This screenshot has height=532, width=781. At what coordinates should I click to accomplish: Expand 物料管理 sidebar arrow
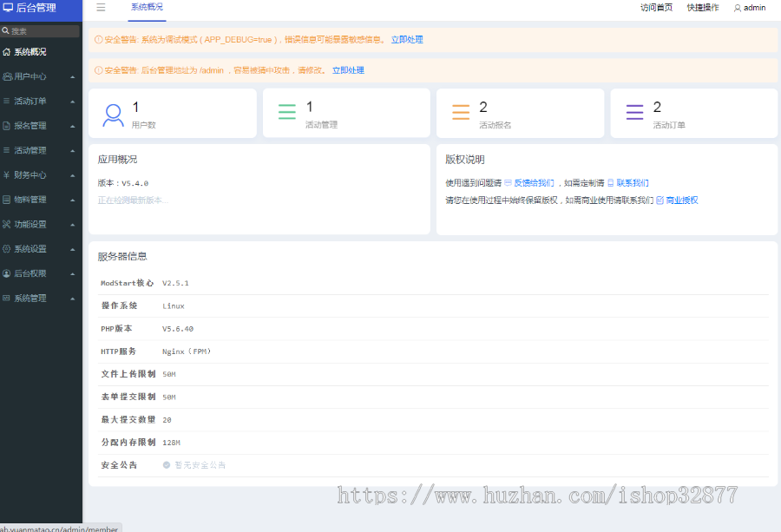(73, 200)
